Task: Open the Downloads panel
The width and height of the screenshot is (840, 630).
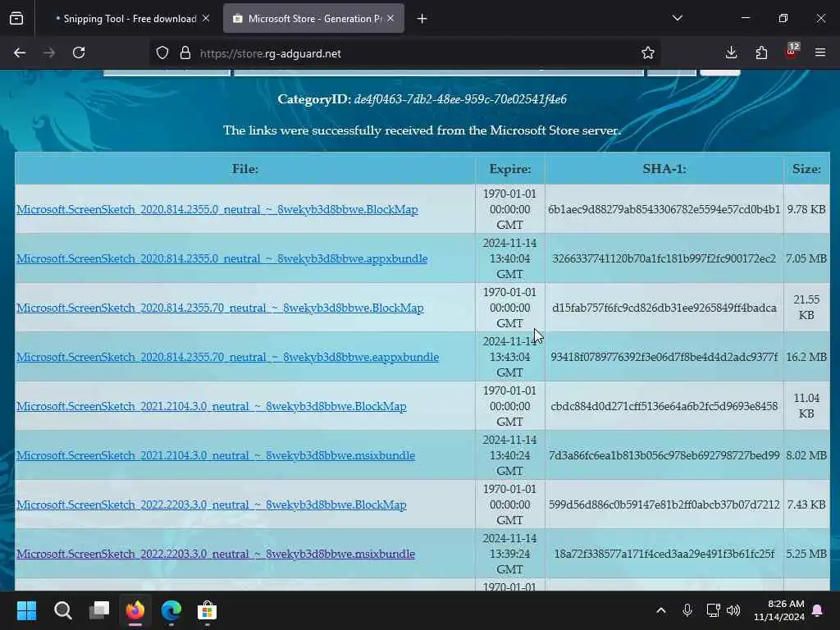Action: coord(731,52)
